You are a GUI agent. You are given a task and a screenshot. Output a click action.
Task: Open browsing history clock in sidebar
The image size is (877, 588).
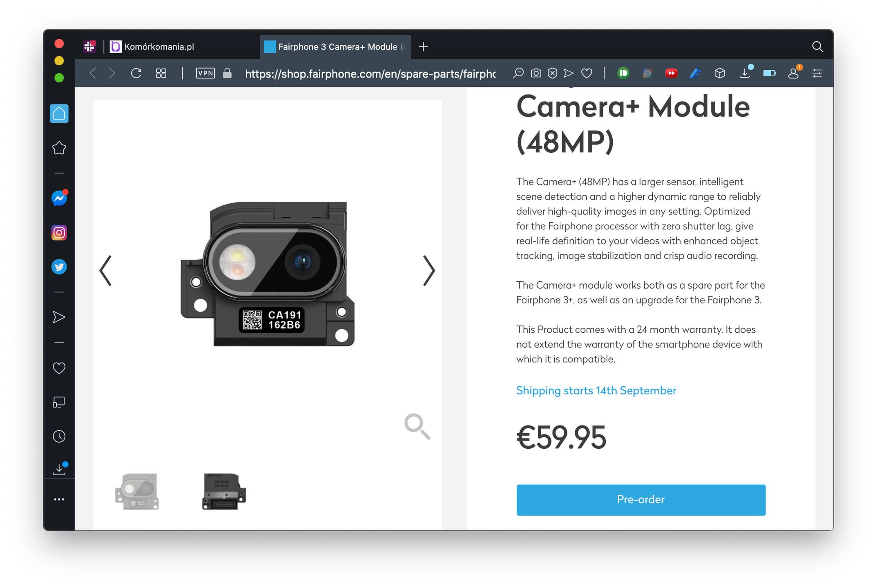(x=59, y=436)
